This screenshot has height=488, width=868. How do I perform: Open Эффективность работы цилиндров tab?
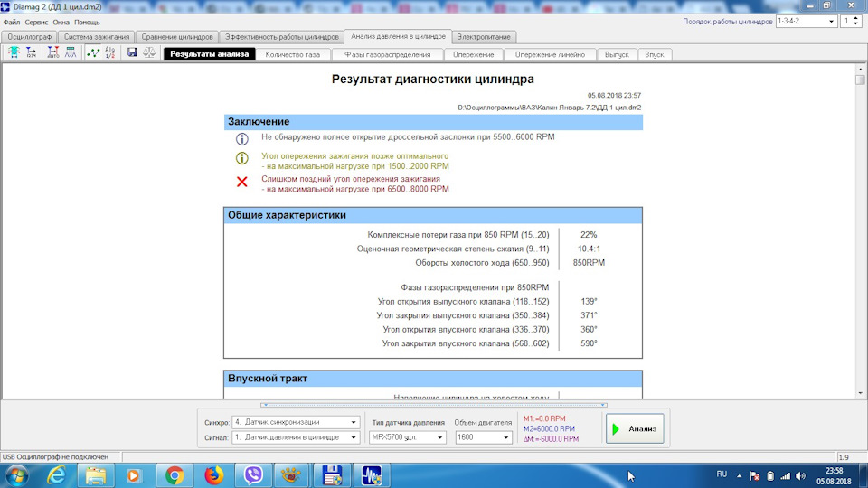pos(282,37)
